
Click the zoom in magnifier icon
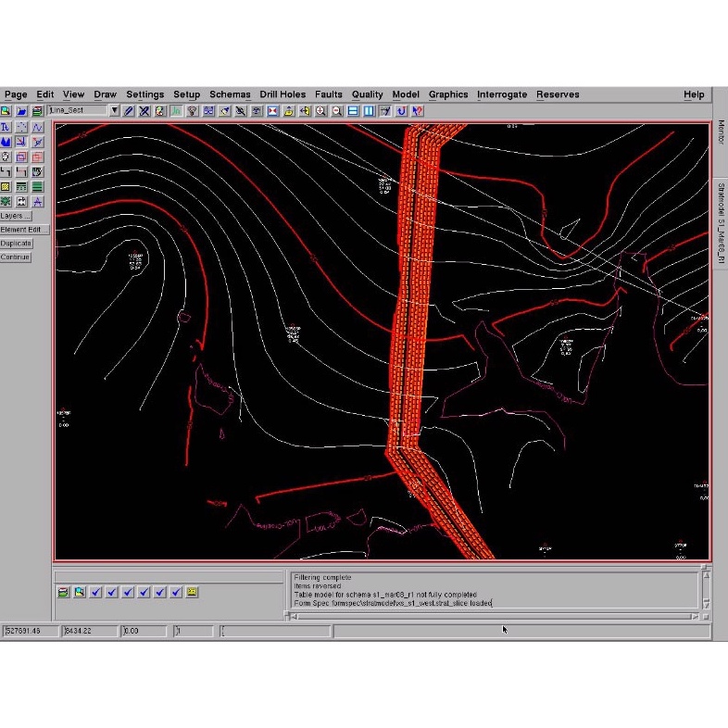320,111
